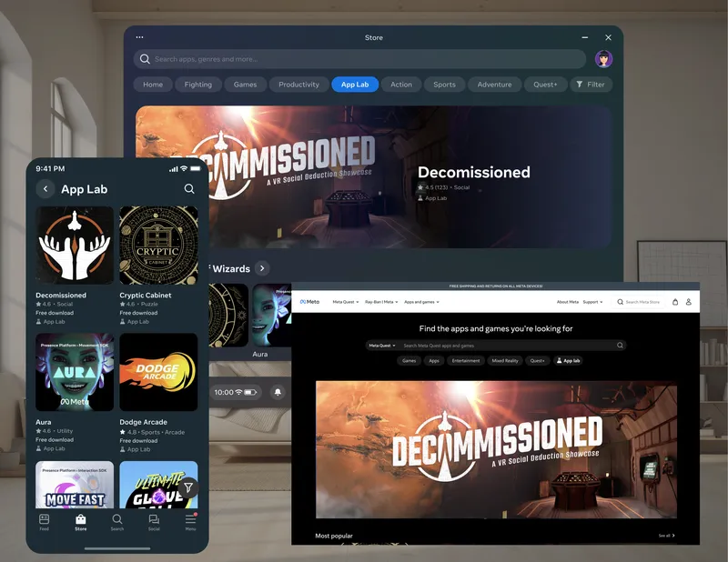This screenshot has height=562, width=728.
Task: Expand the Apps and games nav dropdown
Action: point(420,301)
